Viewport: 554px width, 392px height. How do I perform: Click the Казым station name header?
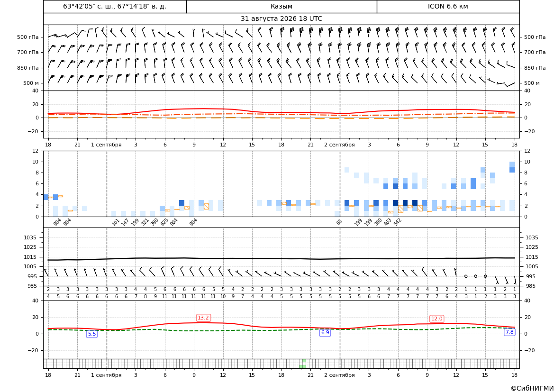click(x=282, y=6)
